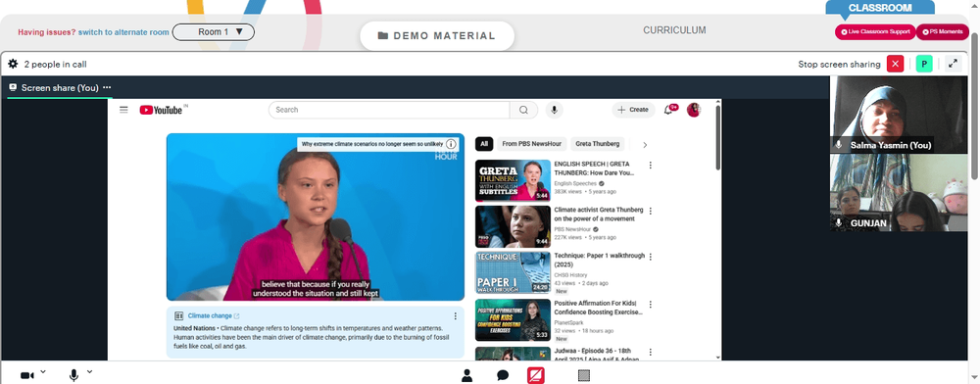Click the PlanetSpark channel name

[568, 323]
